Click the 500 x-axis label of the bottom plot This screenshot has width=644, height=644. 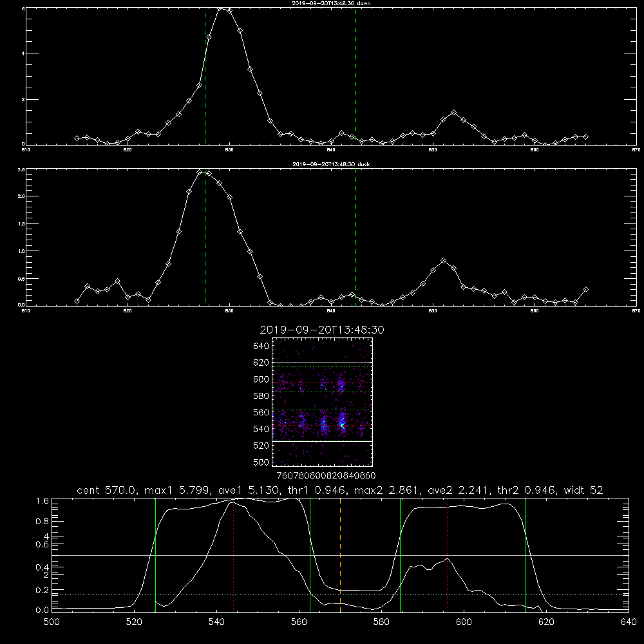pyautogui.click(x=52, y=622)
